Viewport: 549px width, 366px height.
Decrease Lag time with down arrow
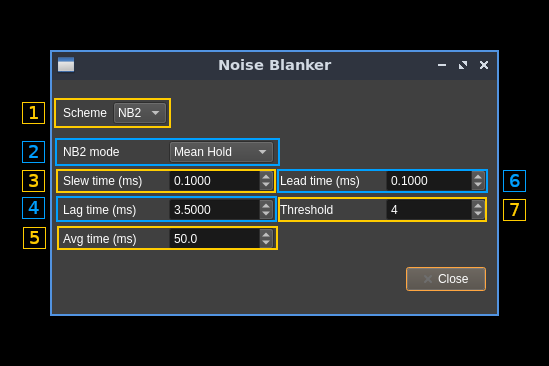[266, 214]
